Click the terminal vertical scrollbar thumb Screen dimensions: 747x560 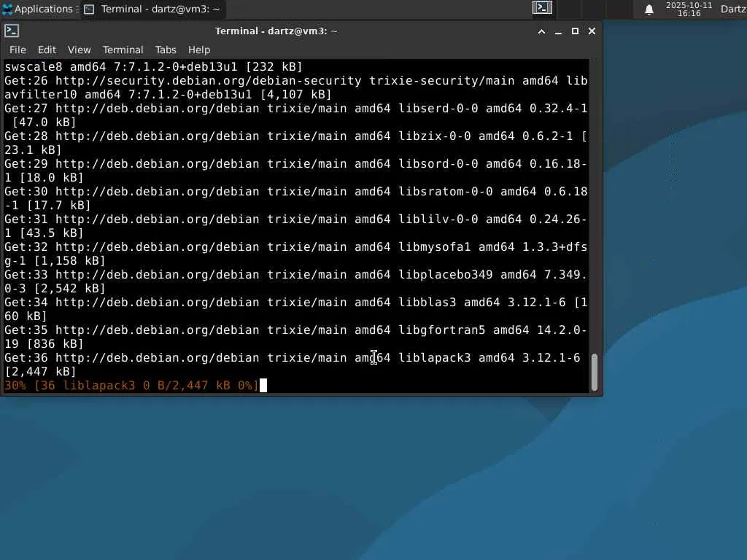tap(594, 372)
